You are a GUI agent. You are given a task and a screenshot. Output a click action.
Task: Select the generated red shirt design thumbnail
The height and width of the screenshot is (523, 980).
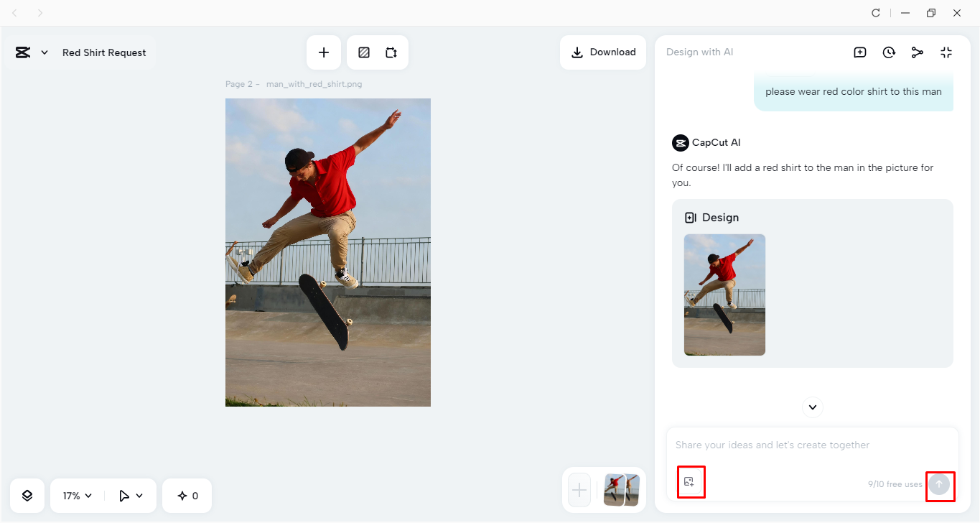tap(724, 295)
